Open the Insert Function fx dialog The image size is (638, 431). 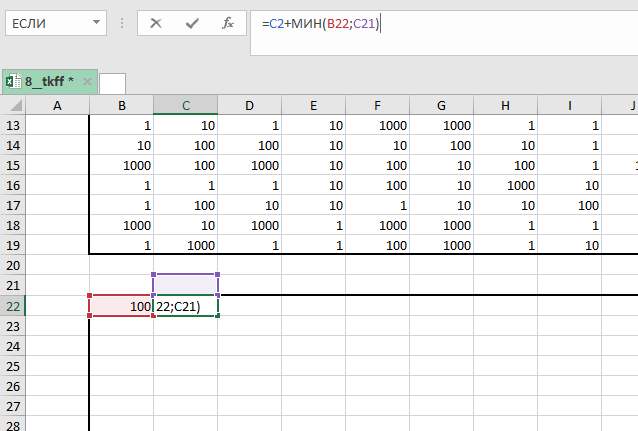tap(228, 22)
